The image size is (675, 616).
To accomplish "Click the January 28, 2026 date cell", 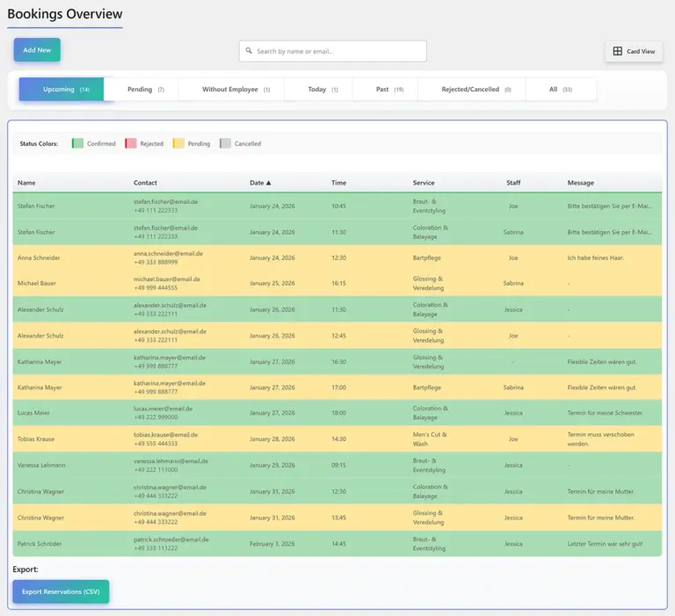I will [272, 439].
